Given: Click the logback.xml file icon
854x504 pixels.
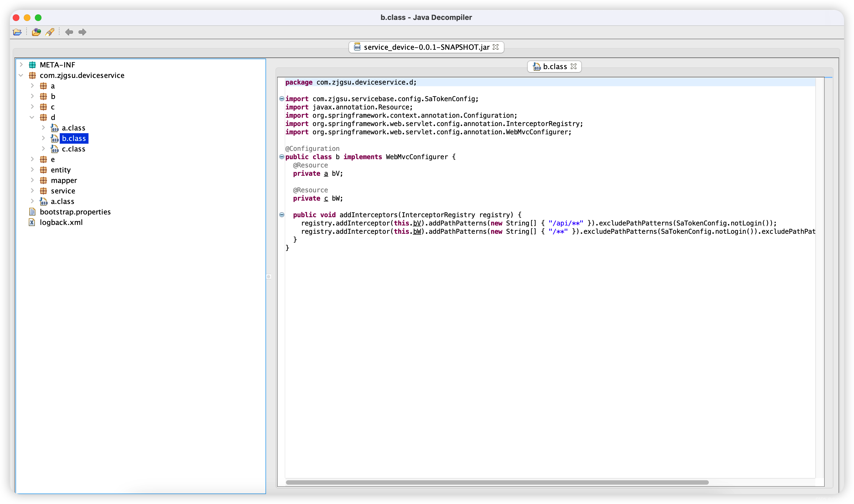Looking at the screenshot, I should point(32,222).
